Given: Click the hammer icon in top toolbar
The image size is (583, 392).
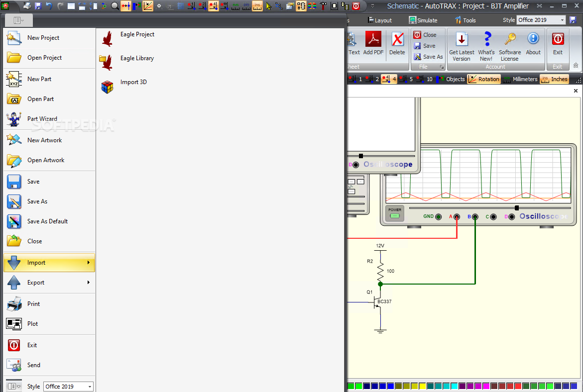Looking at the screenshot, I should pyautogui.click(x=324, y=5).
